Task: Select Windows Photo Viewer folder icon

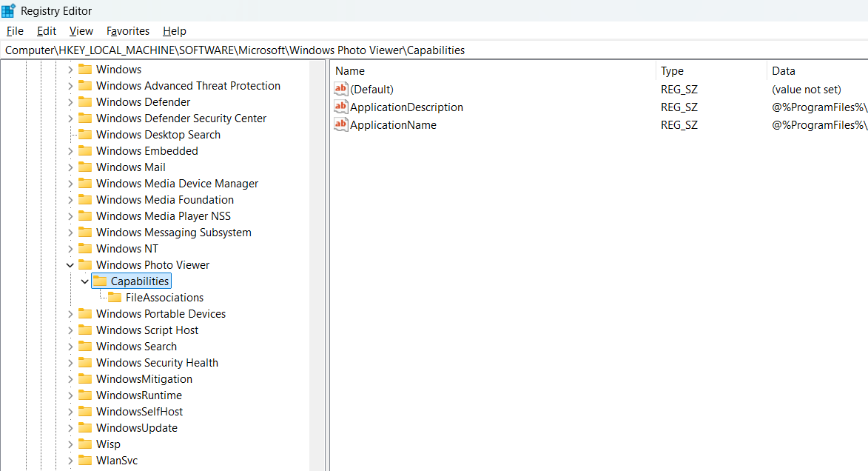Action: pos(85,265)
